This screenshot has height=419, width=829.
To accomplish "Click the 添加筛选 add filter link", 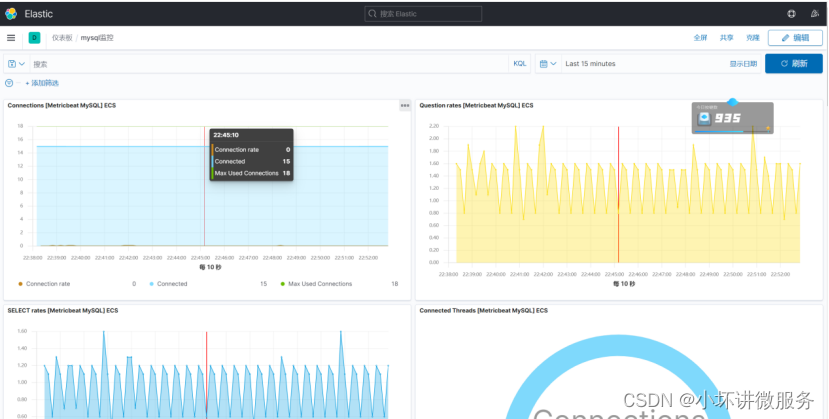I will coord(42,83).
